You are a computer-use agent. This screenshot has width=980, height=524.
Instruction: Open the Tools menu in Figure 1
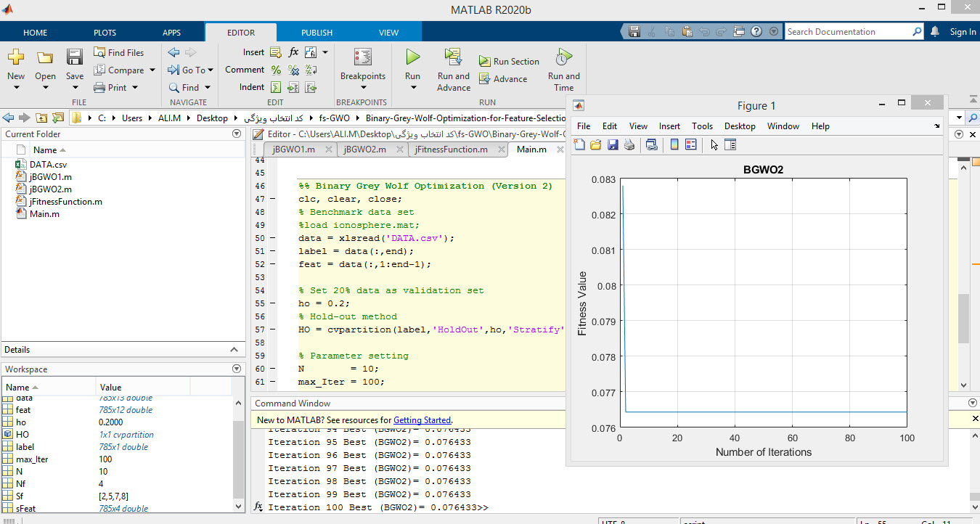click(702, 126)
